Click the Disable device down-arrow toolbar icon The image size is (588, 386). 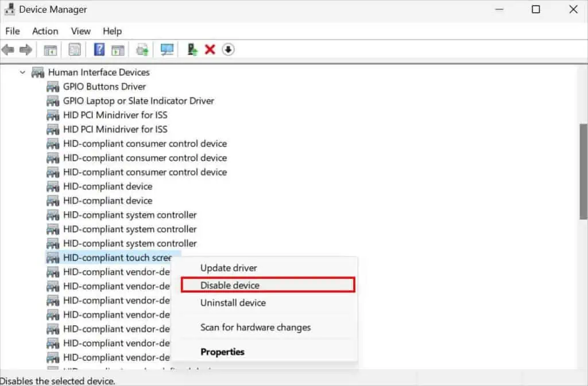point(228,49)
